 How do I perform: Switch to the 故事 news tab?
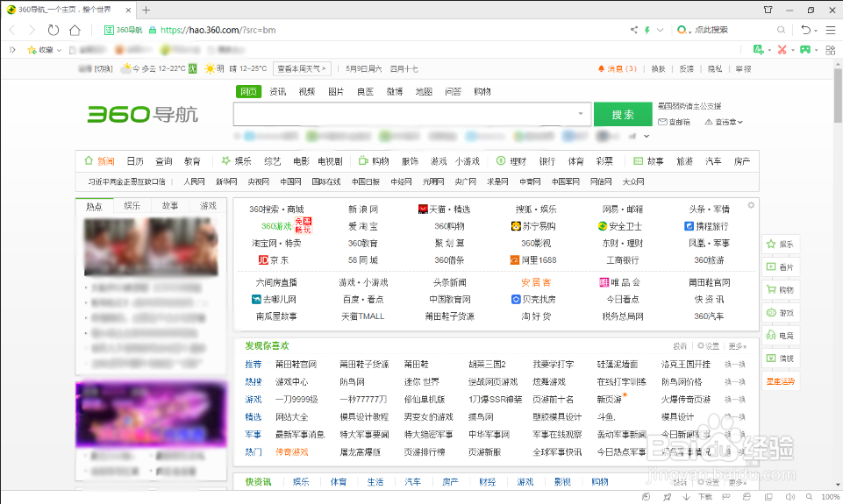coord(170,206)
